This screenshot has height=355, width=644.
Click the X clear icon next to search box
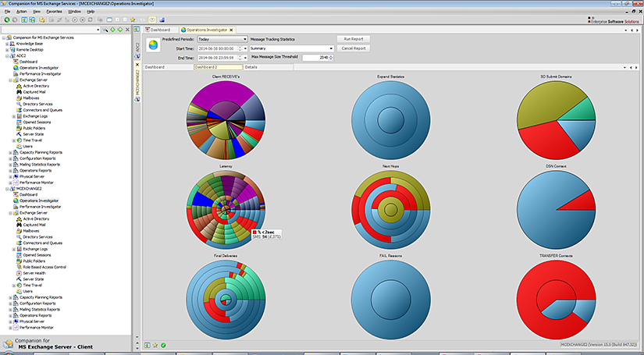(x=127, y=30)
